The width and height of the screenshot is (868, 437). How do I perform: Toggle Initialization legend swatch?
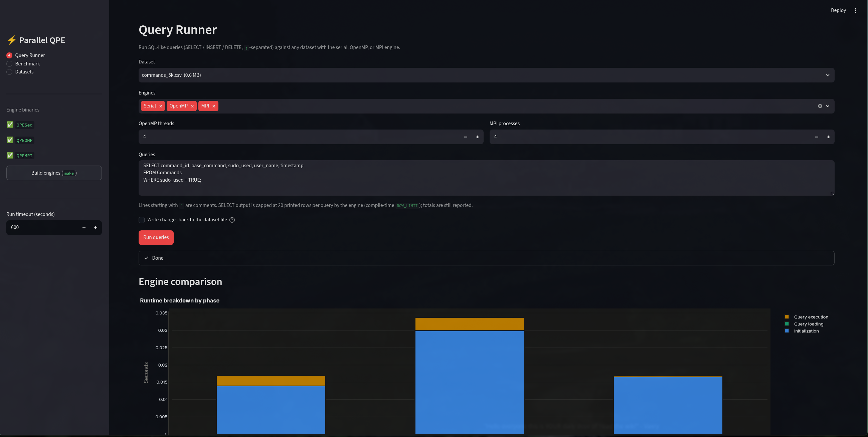click(x=787, y=331)
